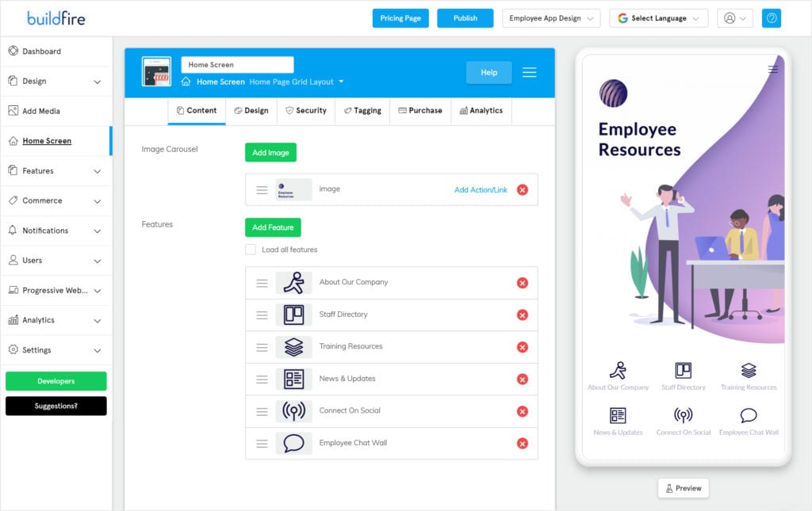Image resolution: width=812 pixels, height=511 pixels.
Task: Click the green Add Feature button
Action: tap(273, 227)
